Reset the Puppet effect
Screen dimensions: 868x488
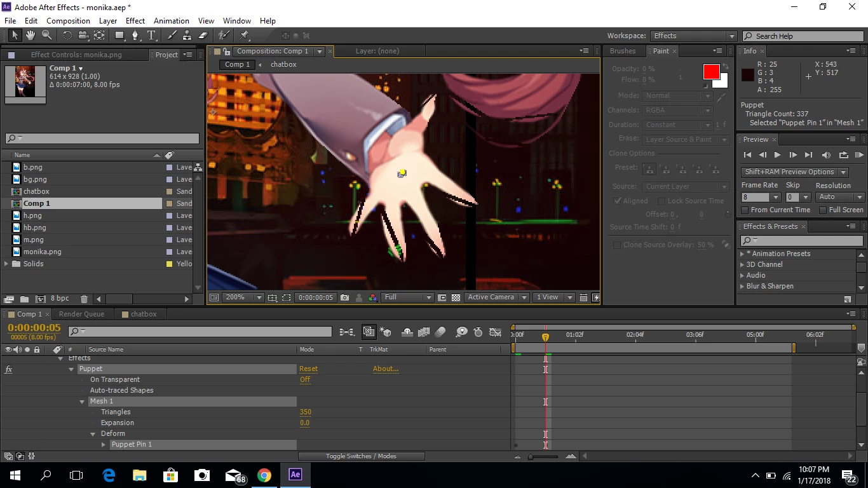click(x=308, y=369)
